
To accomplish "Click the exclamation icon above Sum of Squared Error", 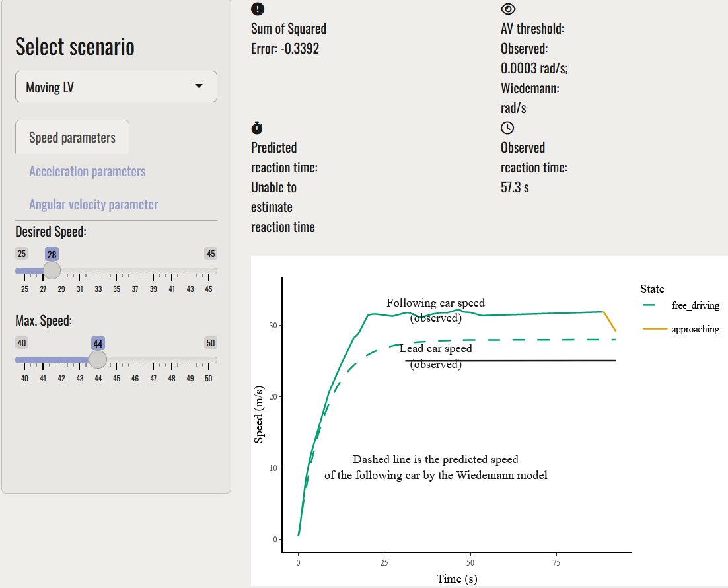I will (258, 9).
